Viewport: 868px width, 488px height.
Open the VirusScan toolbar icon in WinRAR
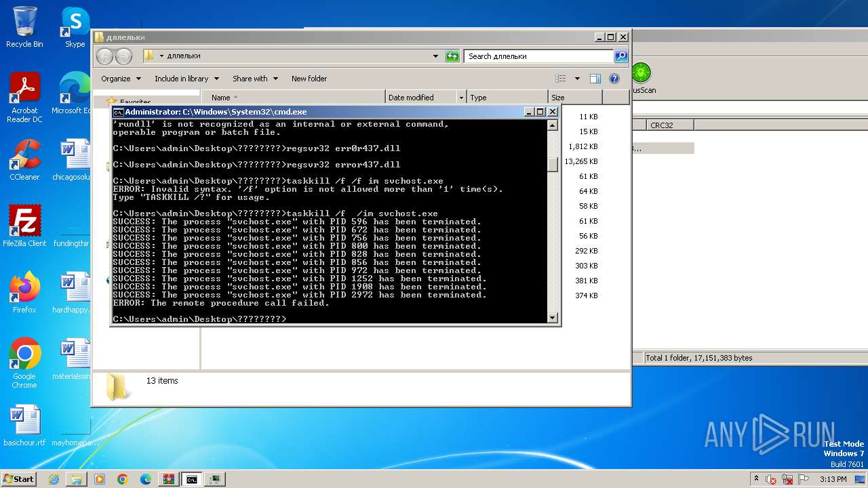tap(642, 79)
